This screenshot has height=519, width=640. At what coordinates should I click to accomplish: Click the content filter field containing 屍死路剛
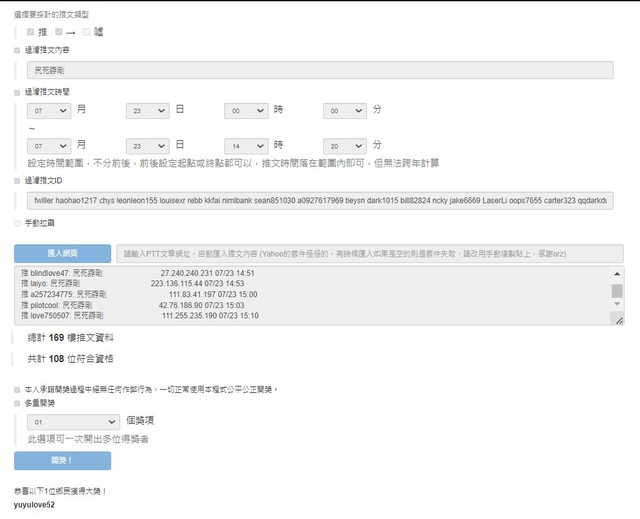pos(319,70)
